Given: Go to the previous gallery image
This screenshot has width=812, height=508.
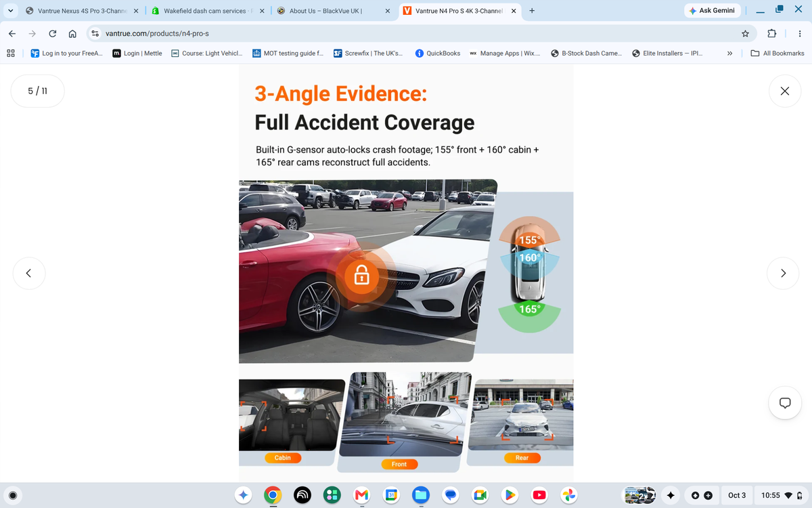Looking at the screenshot, I should click(28, 273).
